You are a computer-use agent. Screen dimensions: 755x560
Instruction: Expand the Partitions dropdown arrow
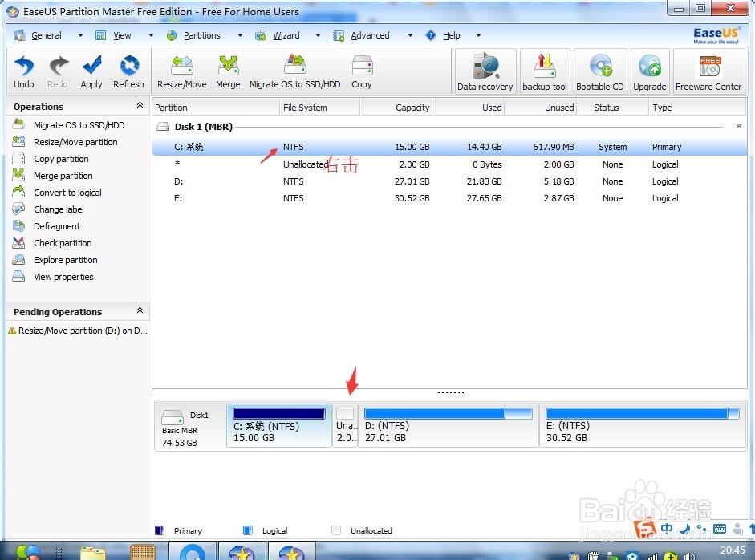point(240,35)
